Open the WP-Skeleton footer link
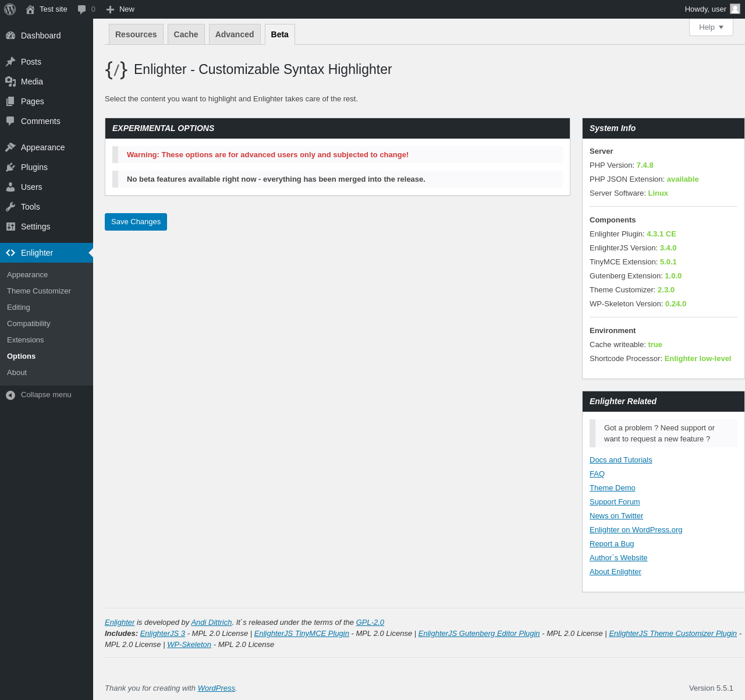The width and height of the screenshot is (745, 700). (x=189, y=645)
